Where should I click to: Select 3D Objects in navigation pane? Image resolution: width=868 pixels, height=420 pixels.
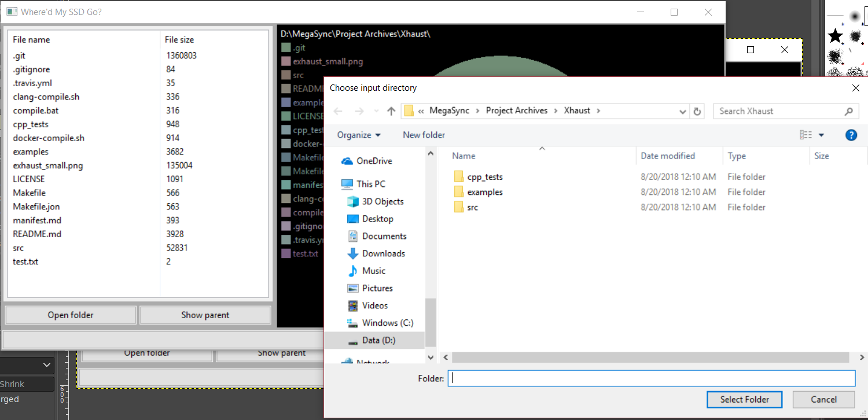click(382, 201)
